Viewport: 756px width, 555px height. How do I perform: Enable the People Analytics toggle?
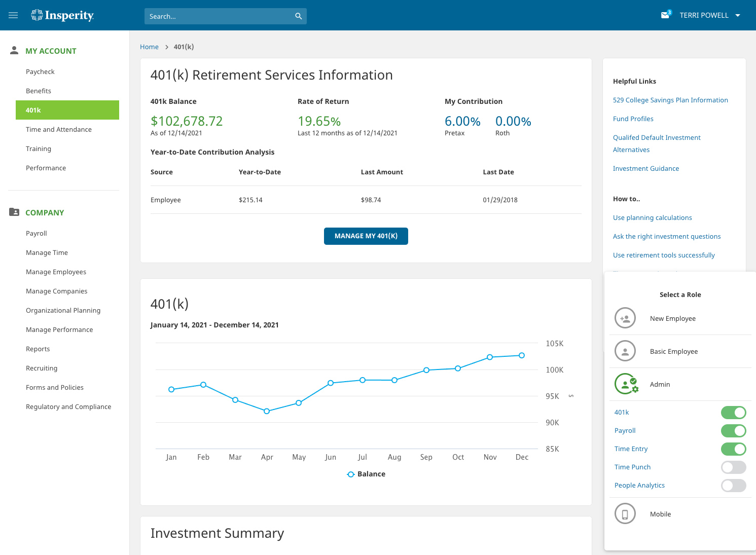[x=733, y=486]
